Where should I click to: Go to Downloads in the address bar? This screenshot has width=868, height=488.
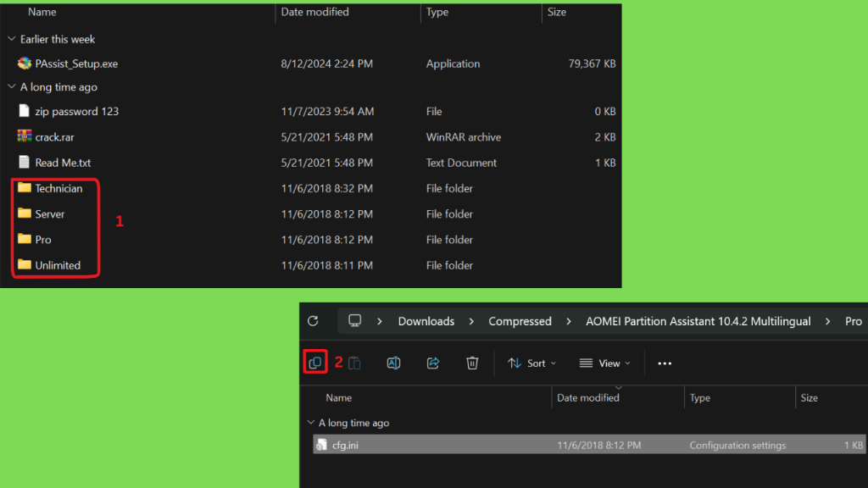point(426,321)
